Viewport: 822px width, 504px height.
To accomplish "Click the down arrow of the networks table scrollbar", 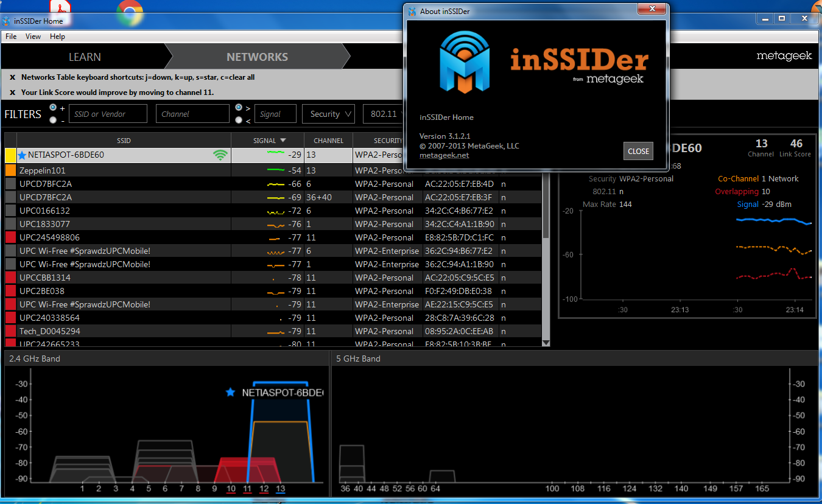I will point(546,343).
